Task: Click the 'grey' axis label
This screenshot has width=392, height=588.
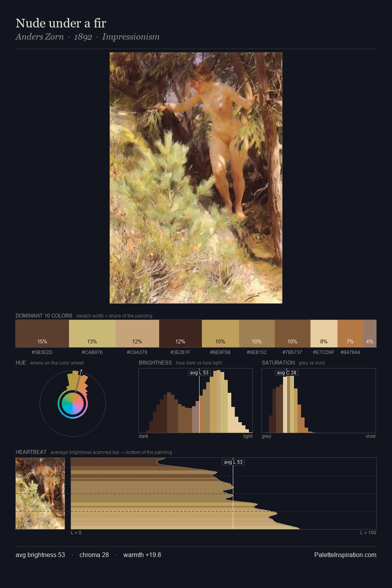Action: [267, 436]
